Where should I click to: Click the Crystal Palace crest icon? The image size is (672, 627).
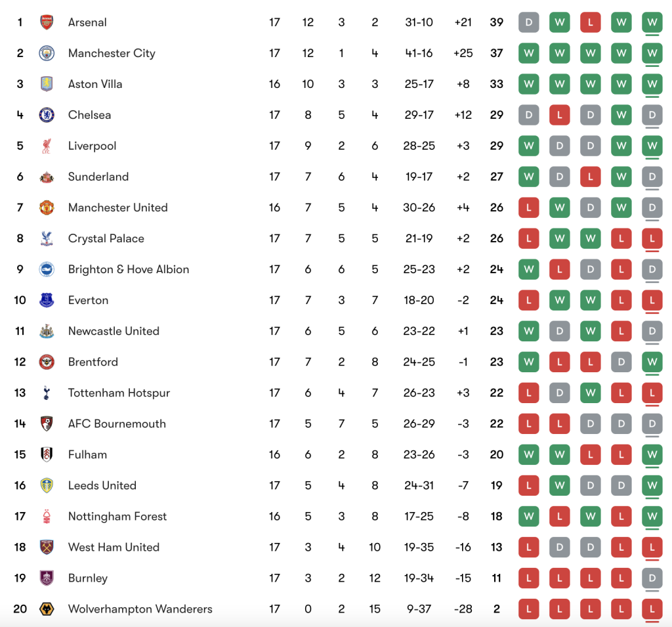coord(47,238)
